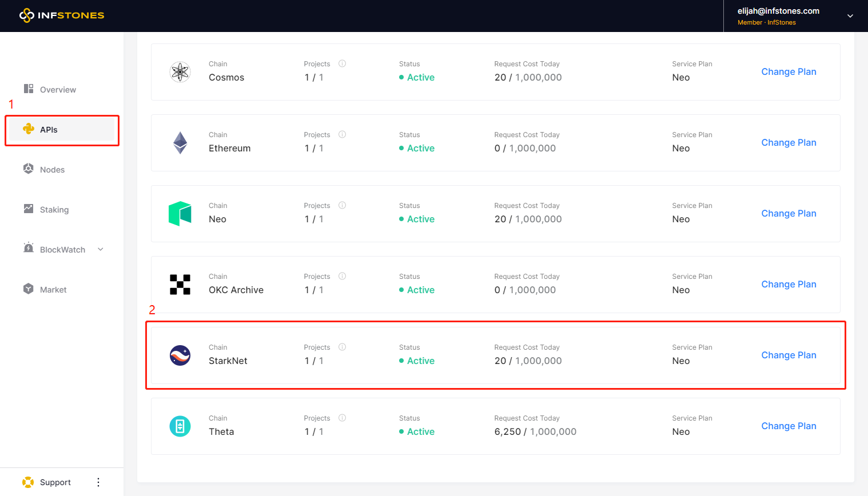The height and width of the screenshot is (496, 868).
Task: Click the InfStones logo icon
Action: click(x=26, y=15)
